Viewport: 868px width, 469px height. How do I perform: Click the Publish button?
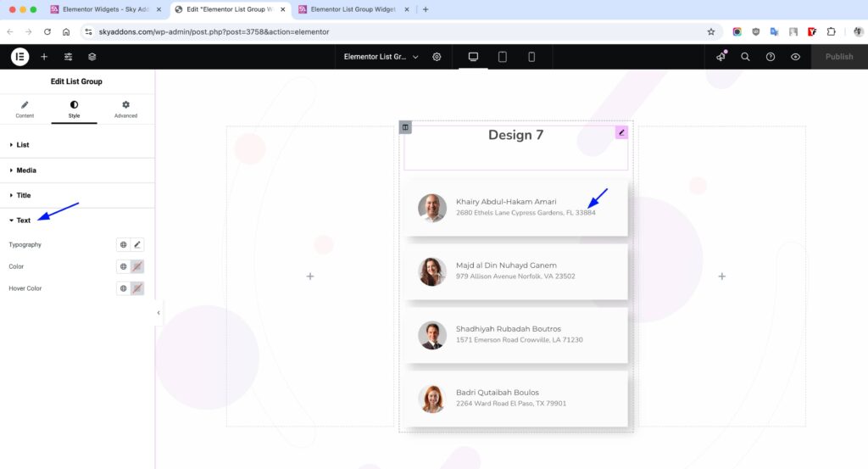(x=838, y=57)
